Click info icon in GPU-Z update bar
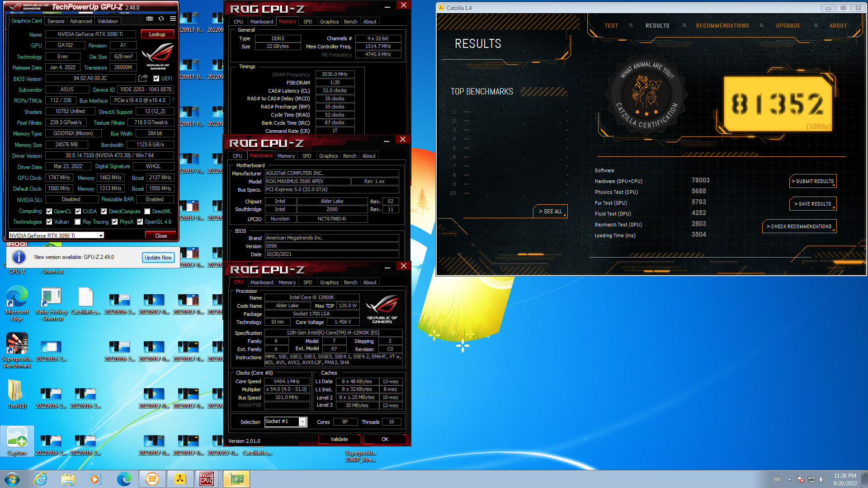 (x=19, y=257)
